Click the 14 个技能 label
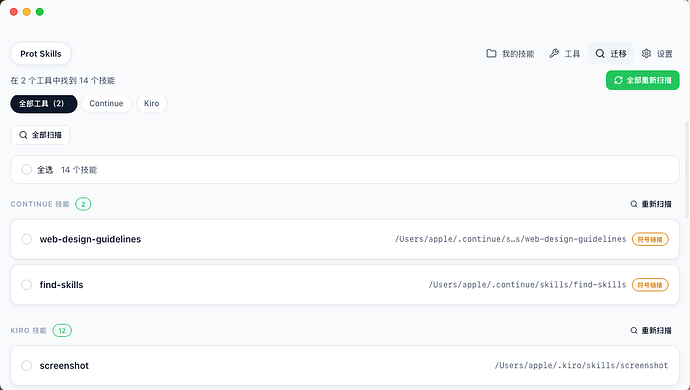Image resolution: width=690 pixels, height=390 pixels. 79,170
